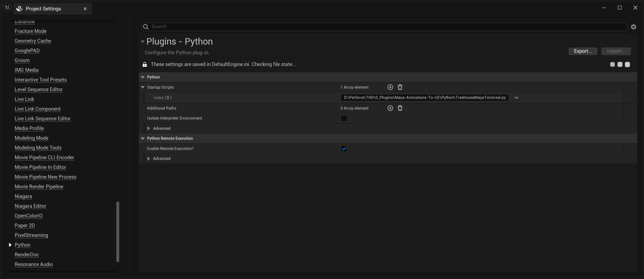Enable Isolate Interpreter Environment checkbox

point(344,118)
